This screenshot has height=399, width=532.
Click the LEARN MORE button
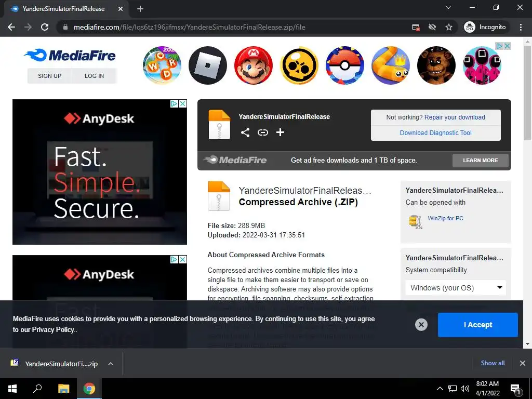tap(481, 160)
